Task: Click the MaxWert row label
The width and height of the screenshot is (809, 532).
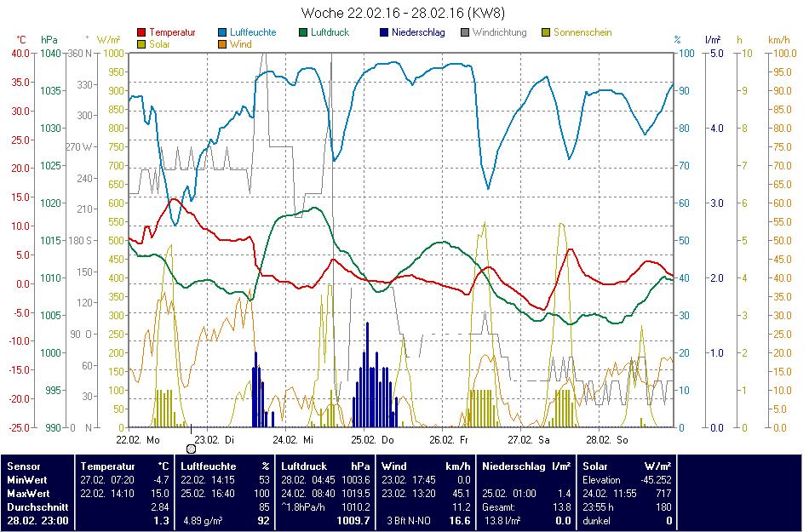Action: 28,494
